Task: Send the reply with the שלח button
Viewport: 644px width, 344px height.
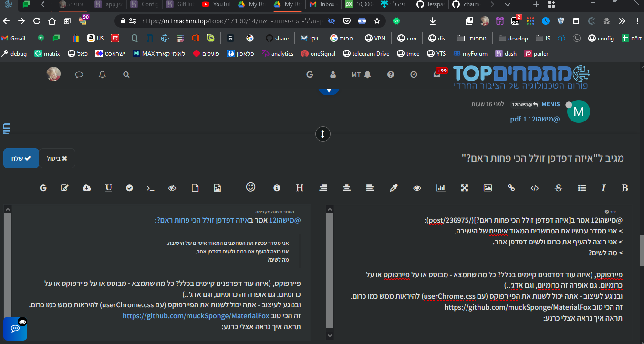Action: (x=21, y=158)
